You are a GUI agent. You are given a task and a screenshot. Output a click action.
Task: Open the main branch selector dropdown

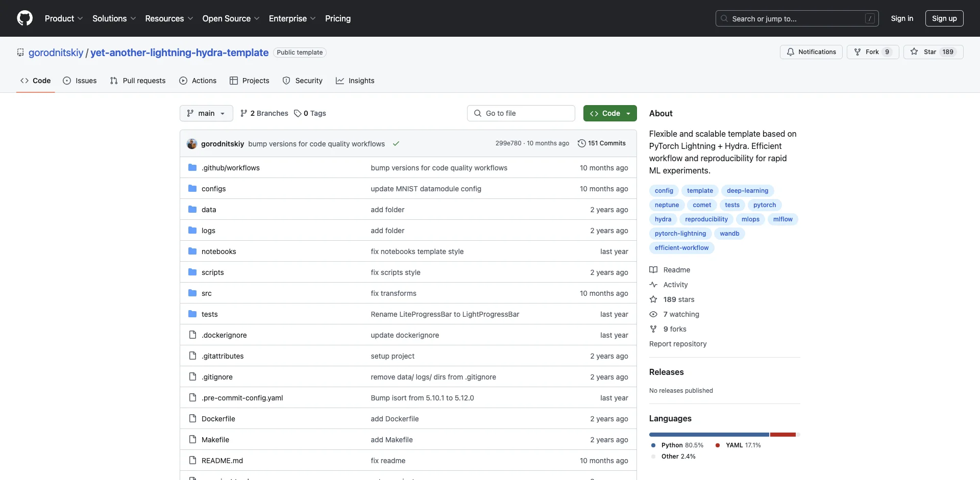206,113
